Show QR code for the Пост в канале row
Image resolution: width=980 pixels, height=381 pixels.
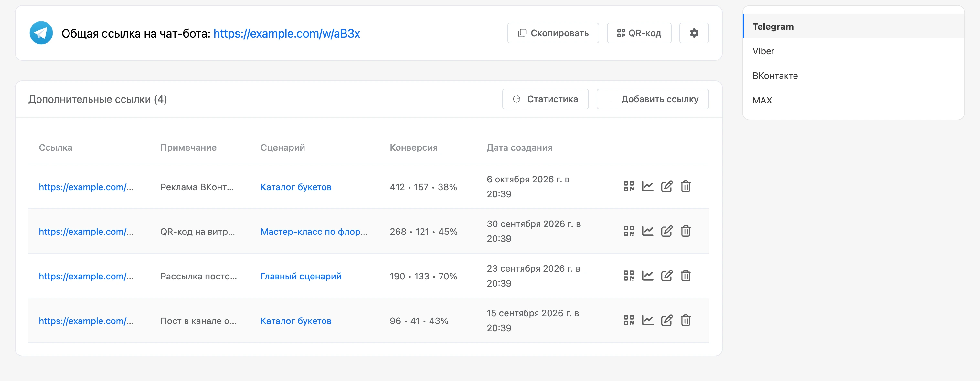628,320
